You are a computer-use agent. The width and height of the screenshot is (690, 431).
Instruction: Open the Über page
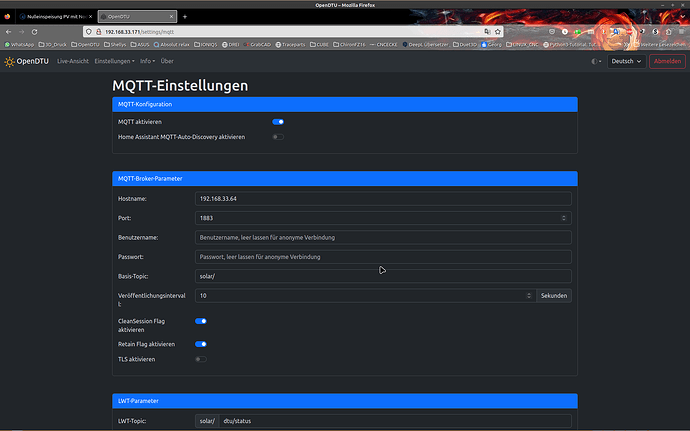coord(167,61)
